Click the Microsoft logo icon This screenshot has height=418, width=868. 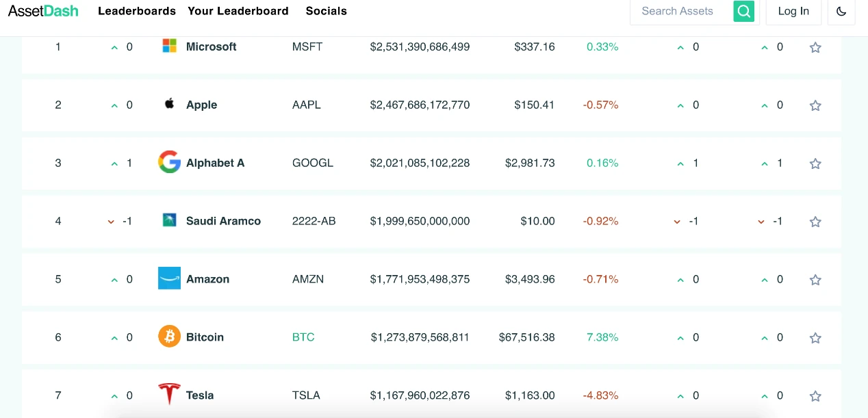(x=169, y=46)
